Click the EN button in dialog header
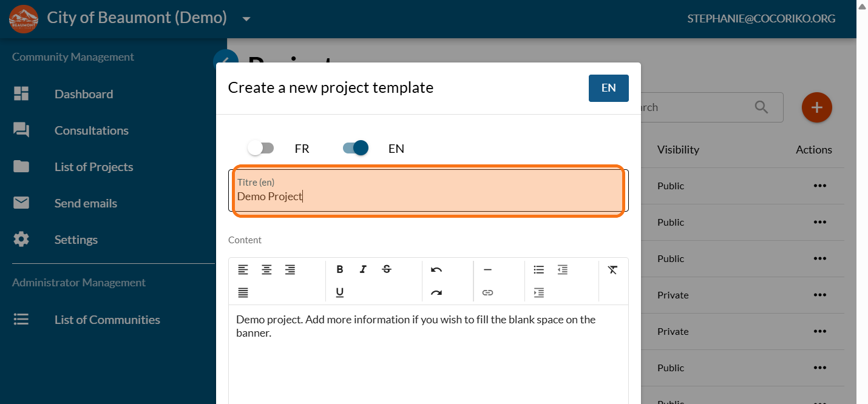 608,88
